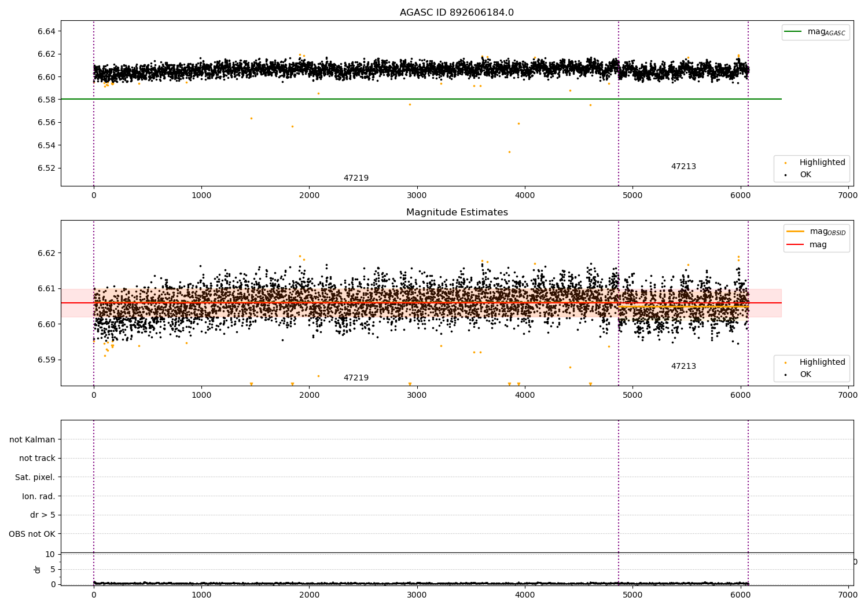Click the 'Magnitude Estimates' subplot title
The height and width of the screenshot is (608, 868).
click(x=457, y=213)
